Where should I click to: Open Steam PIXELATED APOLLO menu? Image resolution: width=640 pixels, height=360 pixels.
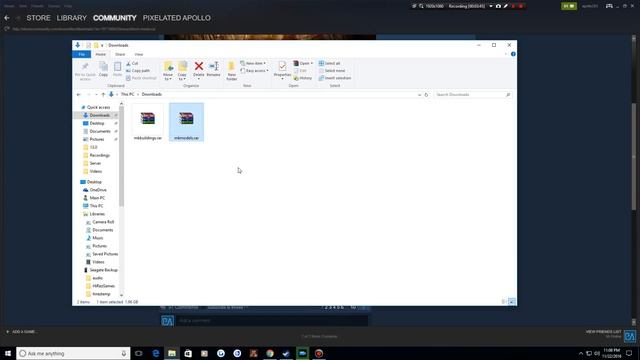coord(177,18)
